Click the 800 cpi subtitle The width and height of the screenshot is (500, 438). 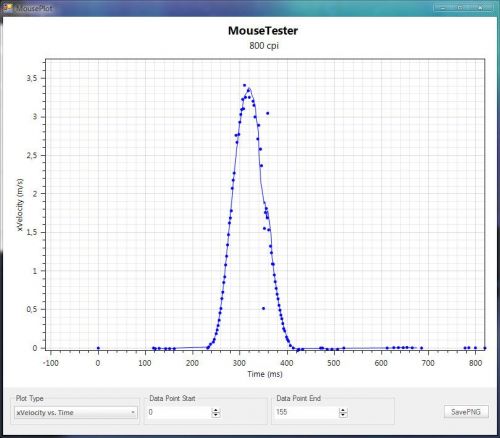pyautogui.click(x=264, y=45)
